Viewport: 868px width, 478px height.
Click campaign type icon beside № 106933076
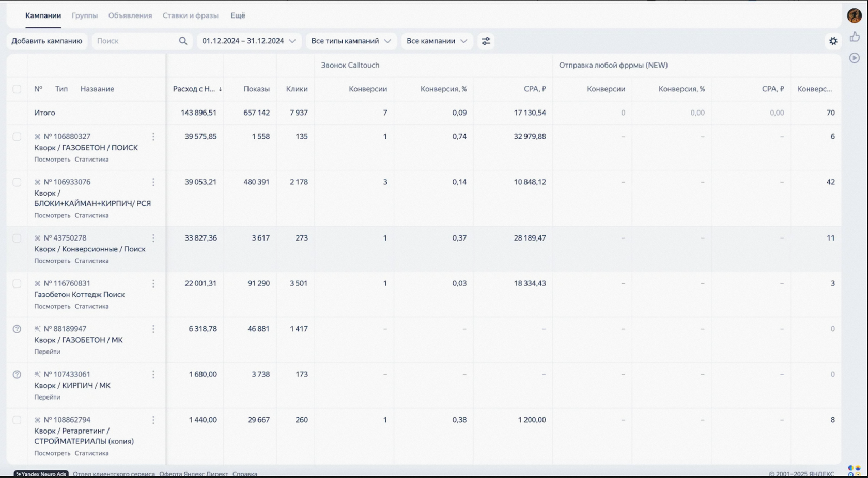coord(37,182)
